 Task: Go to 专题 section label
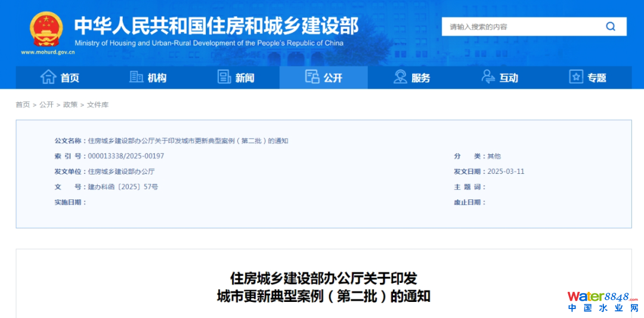click(x=597, y=78)
